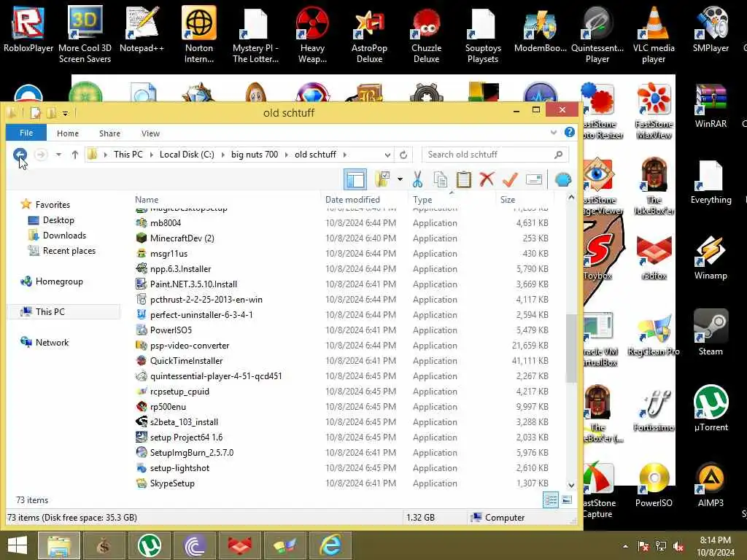Show hidden system tray icons
The width and height of the screenshot is (747, 560).
tap(625, 546)
